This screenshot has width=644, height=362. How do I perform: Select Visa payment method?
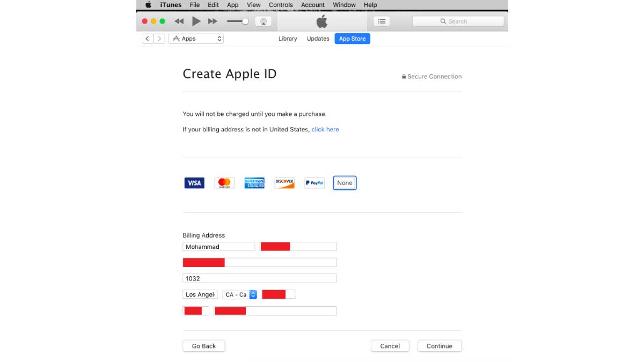[x=194, y=183]
